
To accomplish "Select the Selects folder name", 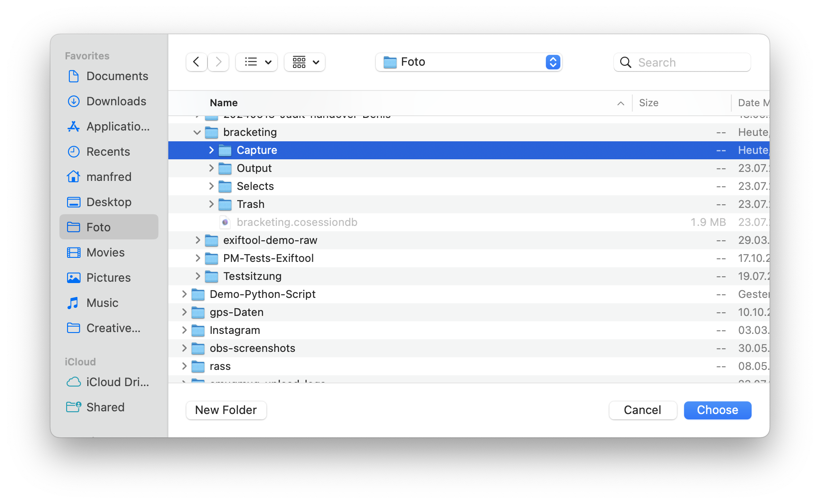I will (x=255, y=186).
